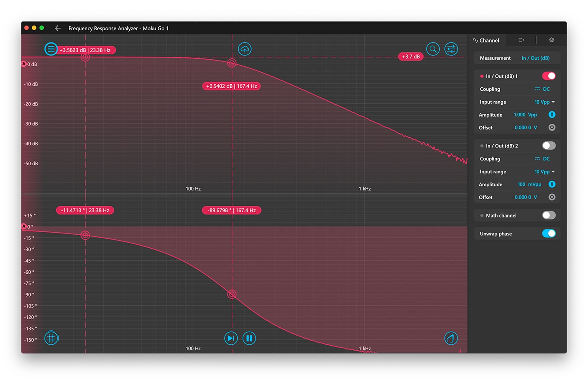588x384 pixels.
Task: Open the magnifier zoom tool
Action: coord(433,49)
